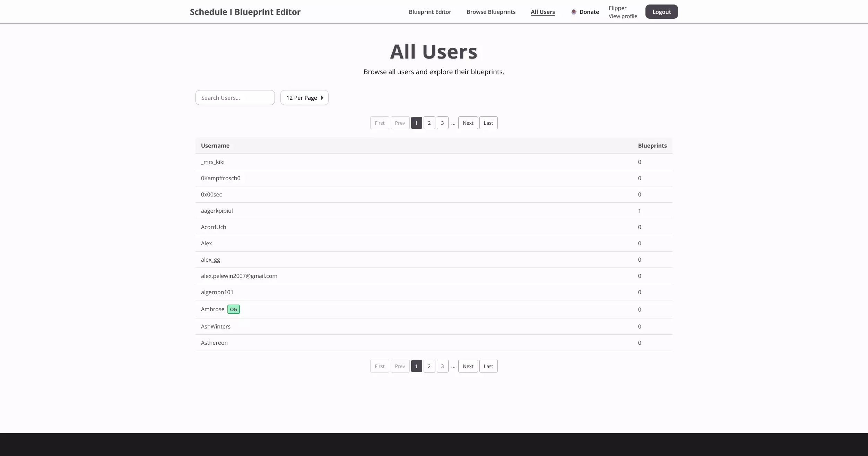Open the Blueprint Editor nav tab

pos(430,12)
